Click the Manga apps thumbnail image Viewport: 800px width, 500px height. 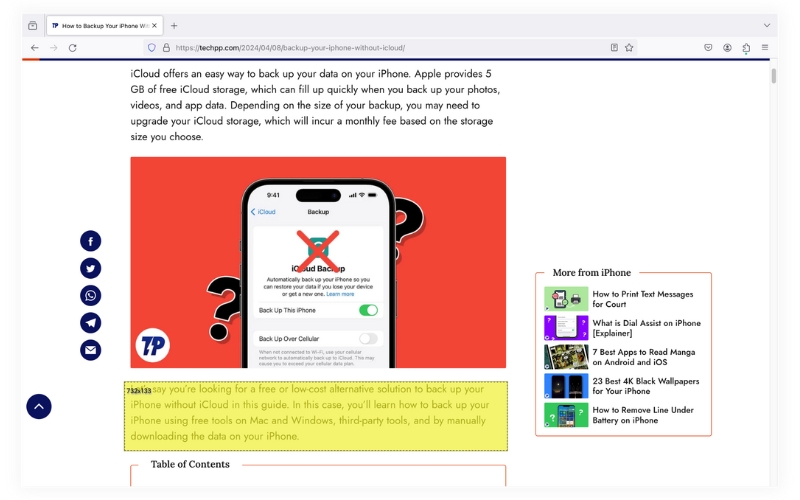pyautogui.click(x=566, y=357)
